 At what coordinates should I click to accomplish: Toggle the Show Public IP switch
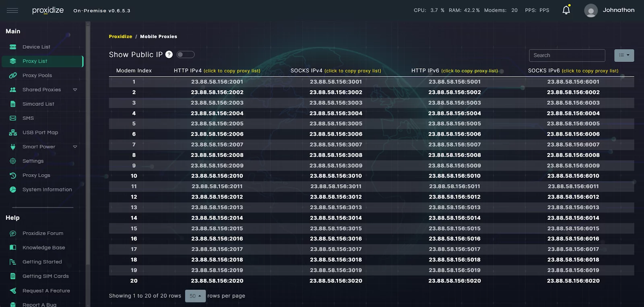point(186,55)
